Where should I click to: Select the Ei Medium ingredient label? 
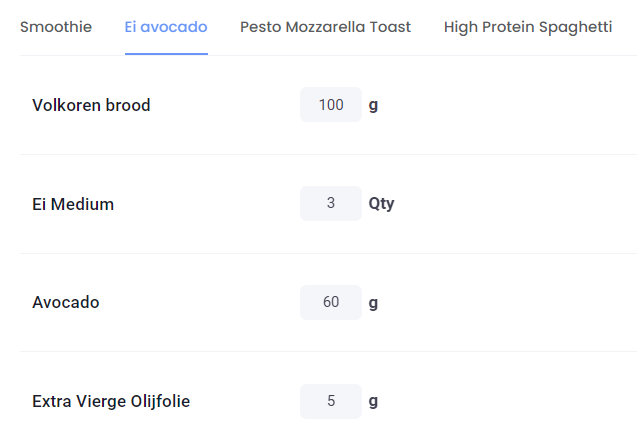[x=73, y=204]
